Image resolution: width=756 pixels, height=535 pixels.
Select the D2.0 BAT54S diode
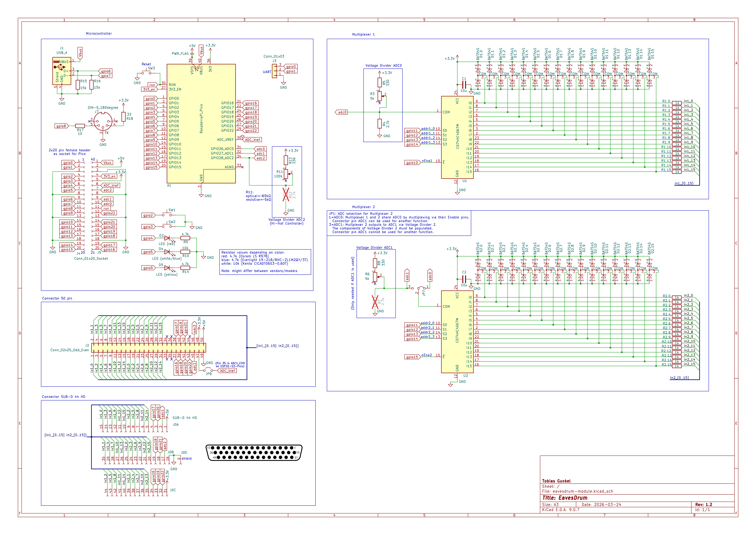click(478, 270)
